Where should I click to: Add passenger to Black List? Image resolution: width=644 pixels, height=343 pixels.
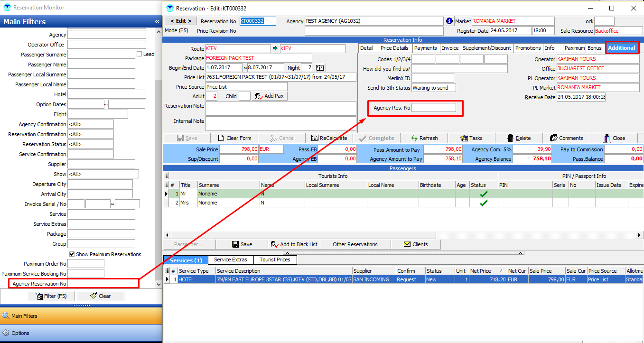294,244
